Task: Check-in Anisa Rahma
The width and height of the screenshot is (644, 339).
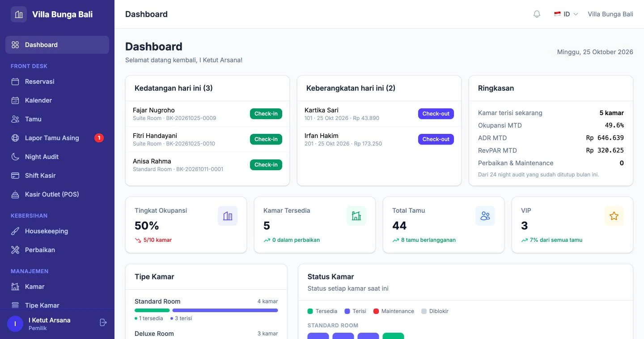Action: coord(266,165)
